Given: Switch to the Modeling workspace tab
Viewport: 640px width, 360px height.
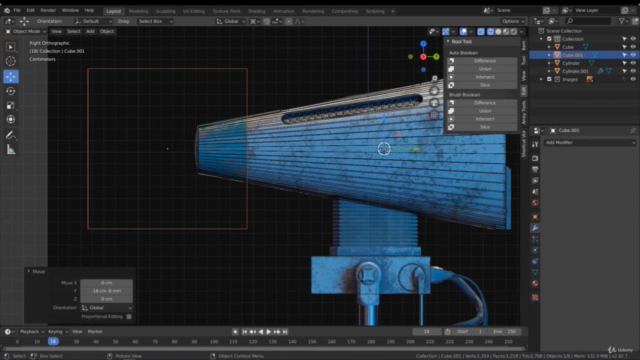Looking at the screenshot, I should click(x=138, y=11).
